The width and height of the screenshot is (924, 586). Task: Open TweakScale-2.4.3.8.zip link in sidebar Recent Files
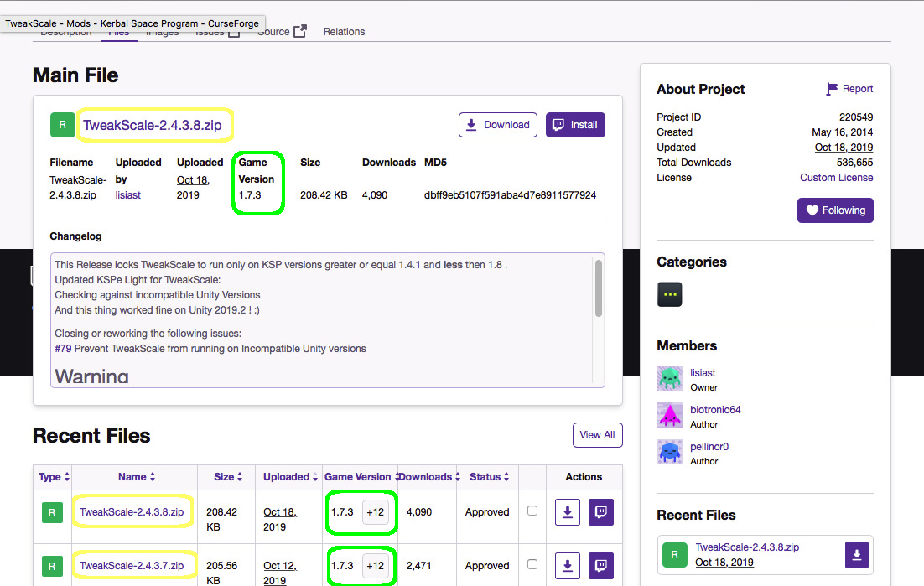point(747,547)
